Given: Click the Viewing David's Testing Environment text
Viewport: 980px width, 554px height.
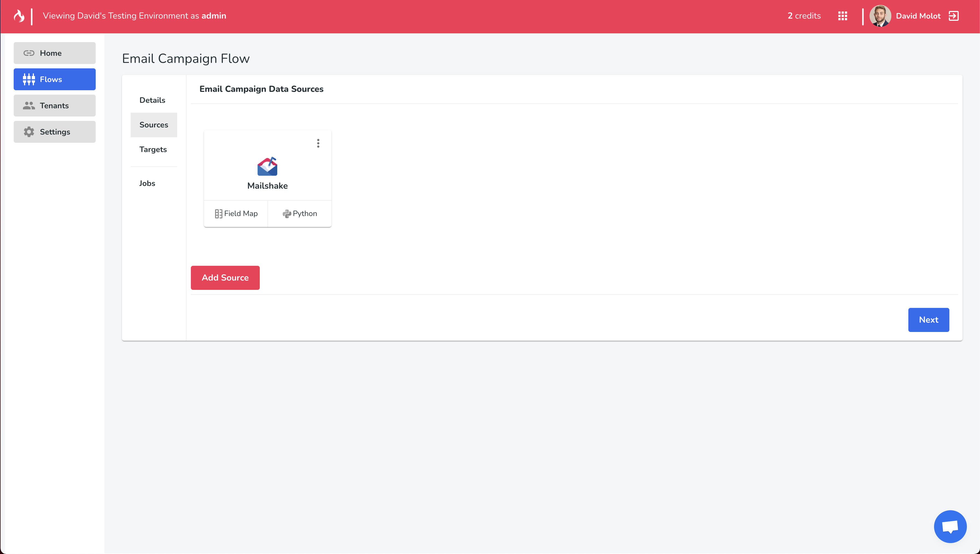Looking at the screenshot, I should click(x=134, y=16).
